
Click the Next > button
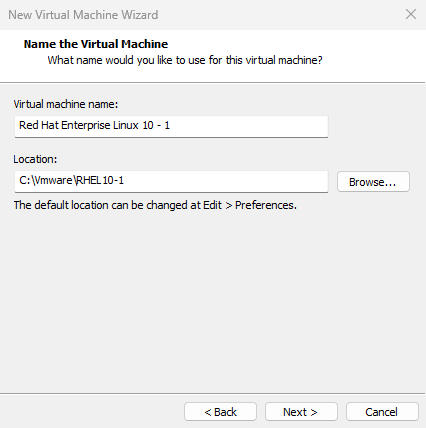click(x=301, y=412)
